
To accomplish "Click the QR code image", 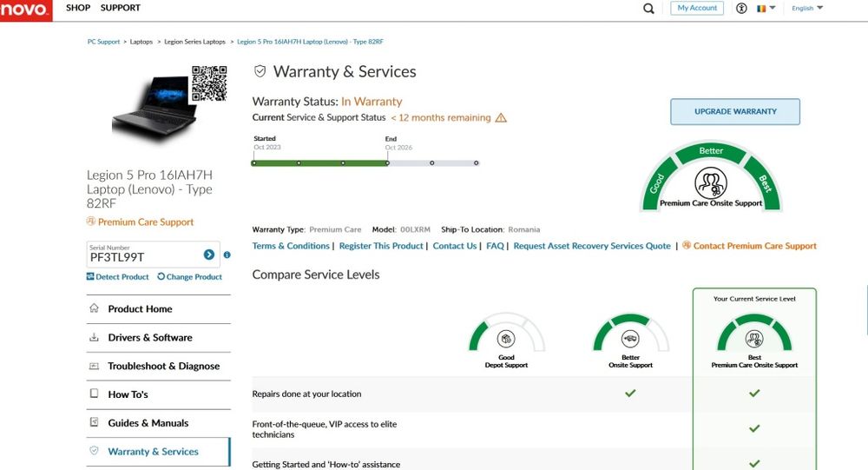I will point(209,83).
